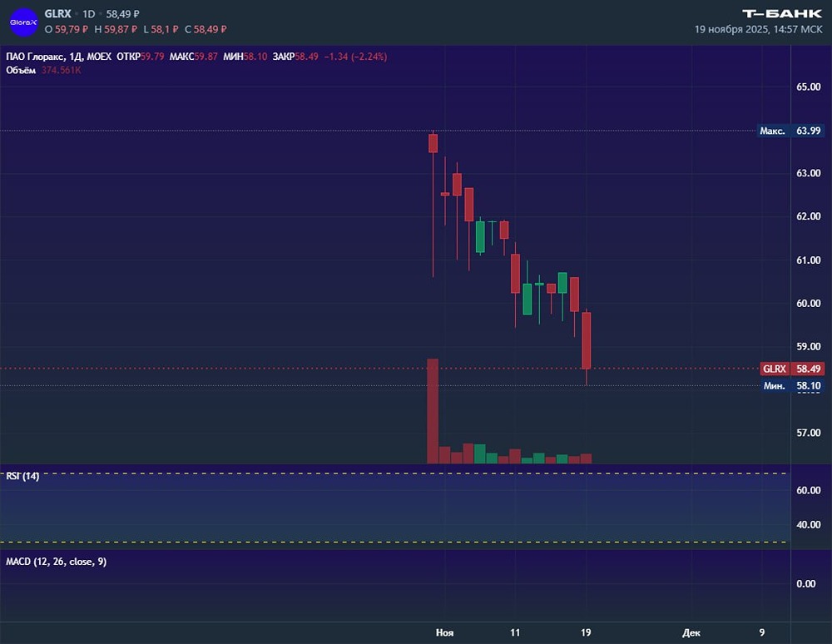
Task: Click the GloraX round logo icon
Action: point(23,22)
